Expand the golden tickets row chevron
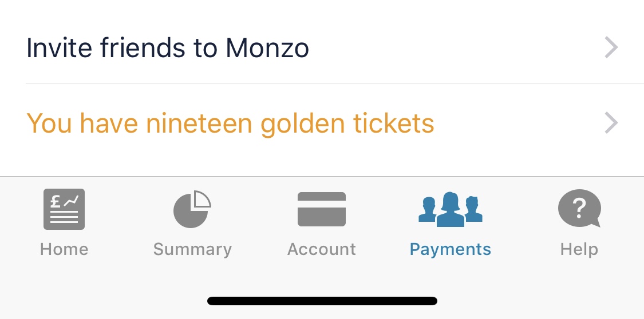 pyautogui.click(x=611, y=123)
